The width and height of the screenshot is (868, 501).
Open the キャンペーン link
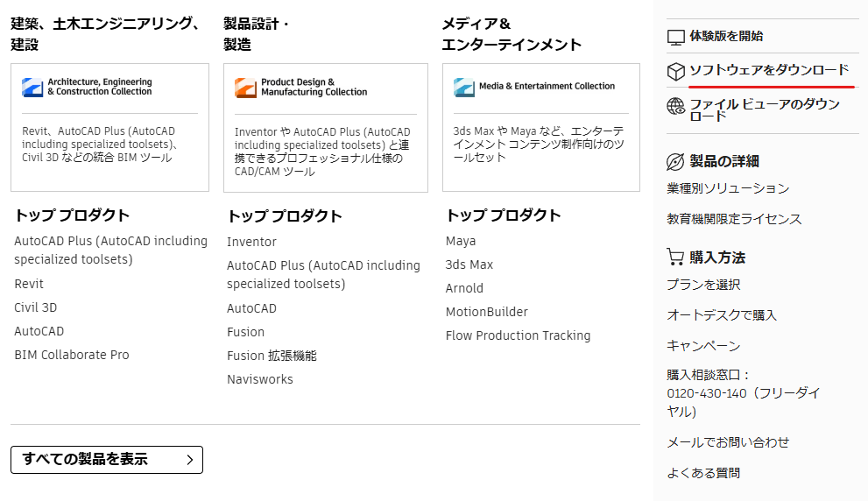(x=703, y=345)
